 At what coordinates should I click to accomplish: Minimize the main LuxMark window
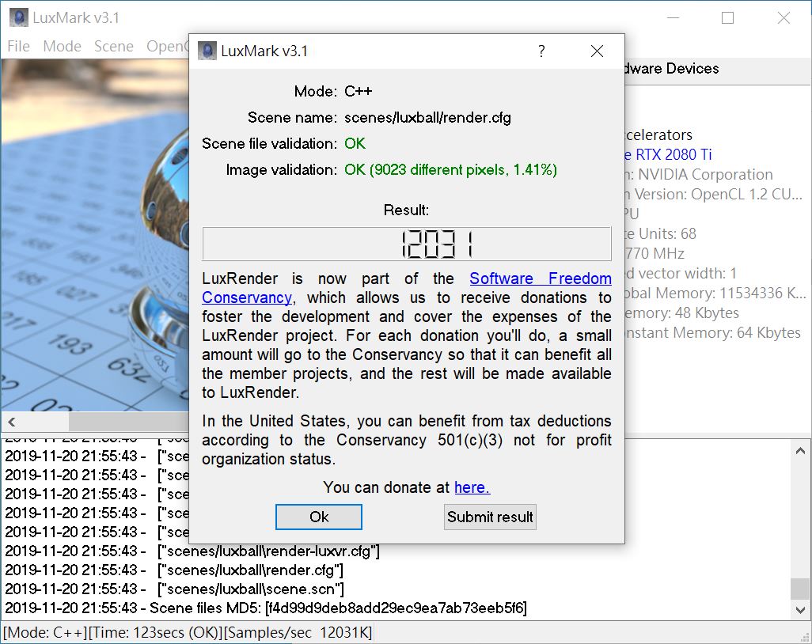pos(672,17)
